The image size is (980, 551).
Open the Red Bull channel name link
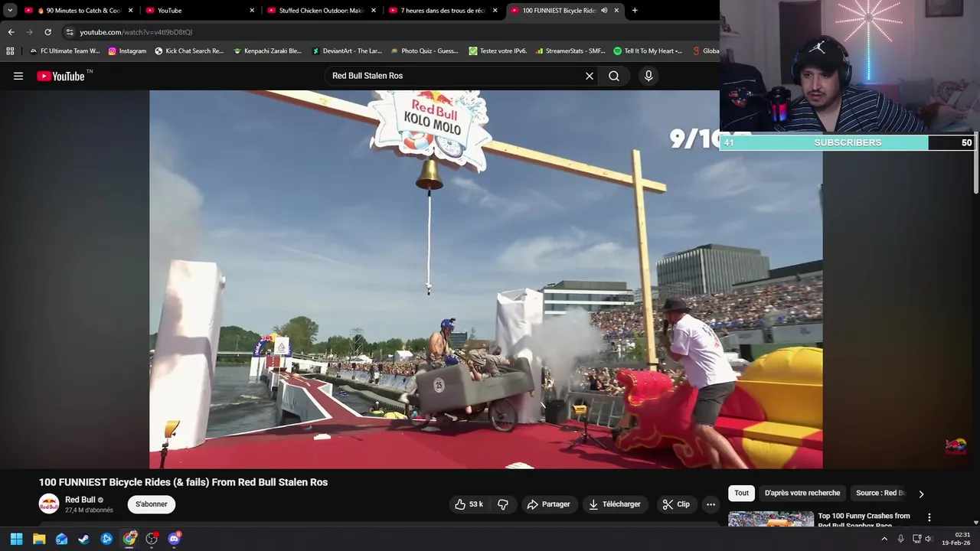click(x=80, y=500)
